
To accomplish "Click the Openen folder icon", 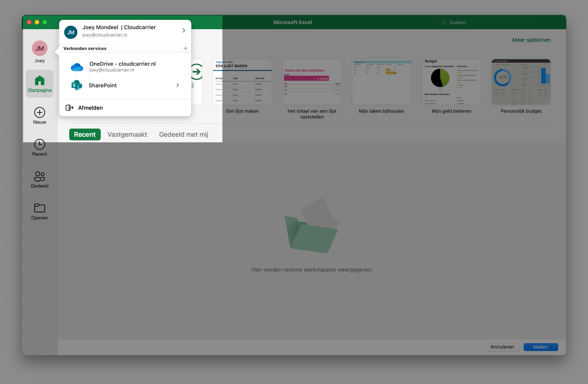I will coord(39,208).
